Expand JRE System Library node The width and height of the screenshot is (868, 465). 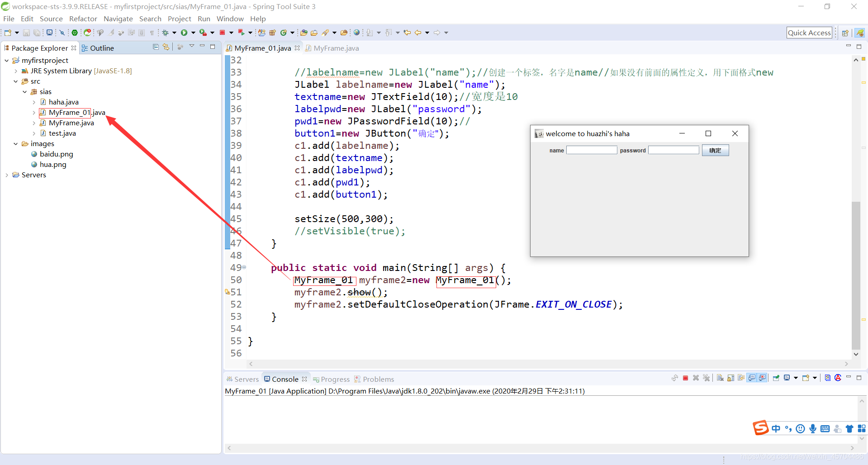16,71
